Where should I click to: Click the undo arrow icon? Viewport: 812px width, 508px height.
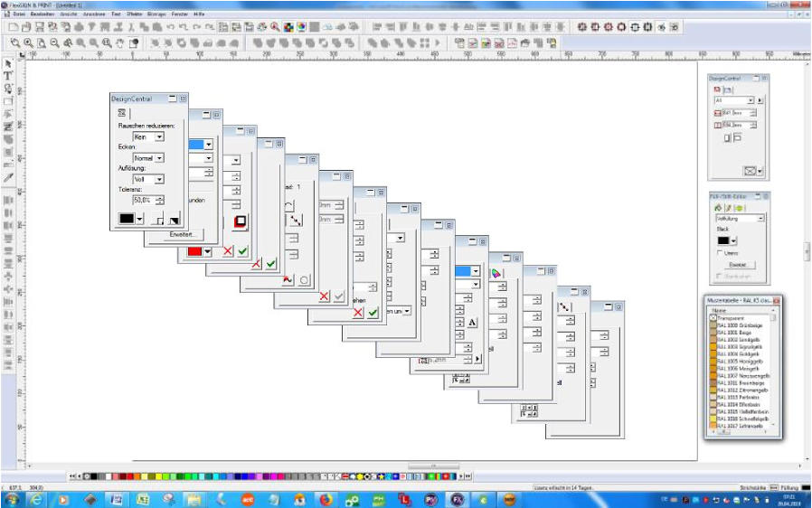[x=169, y=27]
